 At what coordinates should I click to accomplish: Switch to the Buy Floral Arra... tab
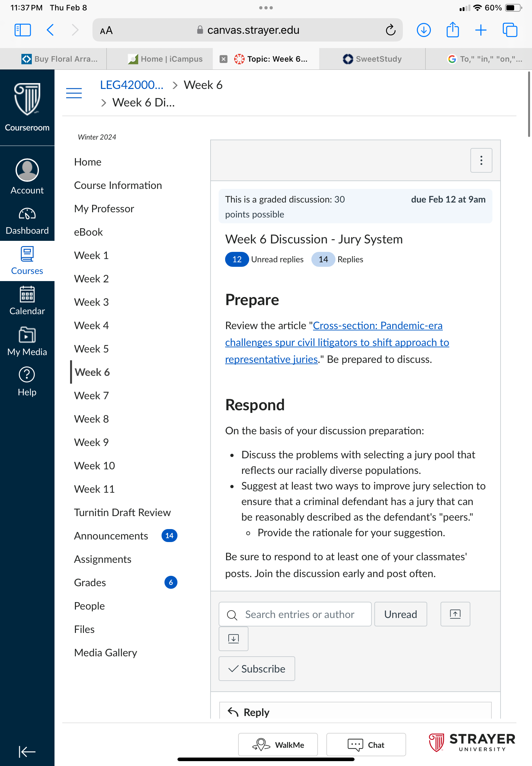coord(59,59)
